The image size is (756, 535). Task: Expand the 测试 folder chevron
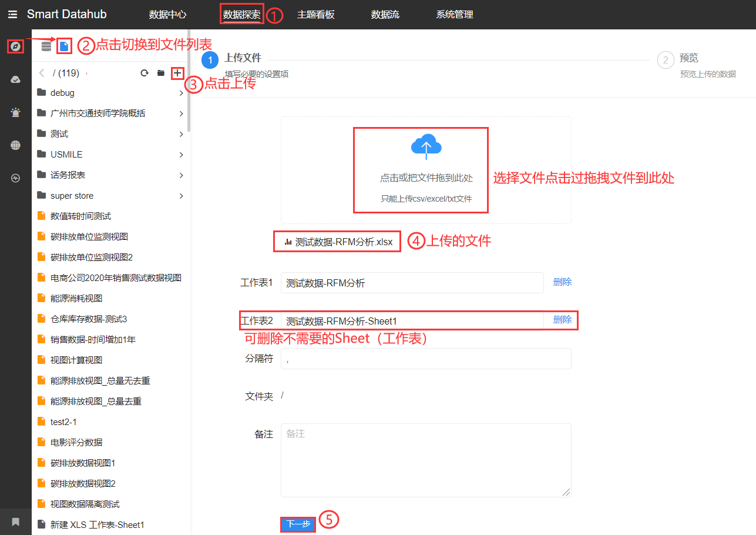pos(181,134)
